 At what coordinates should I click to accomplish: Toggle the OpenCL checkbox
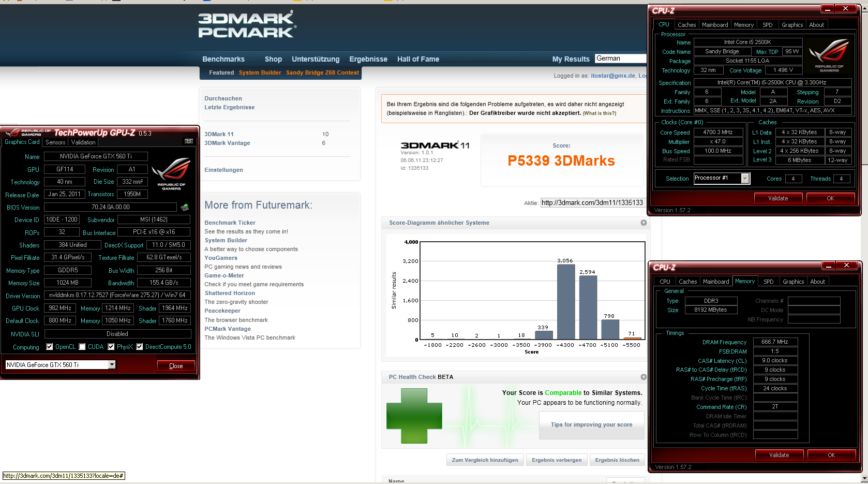50,347
